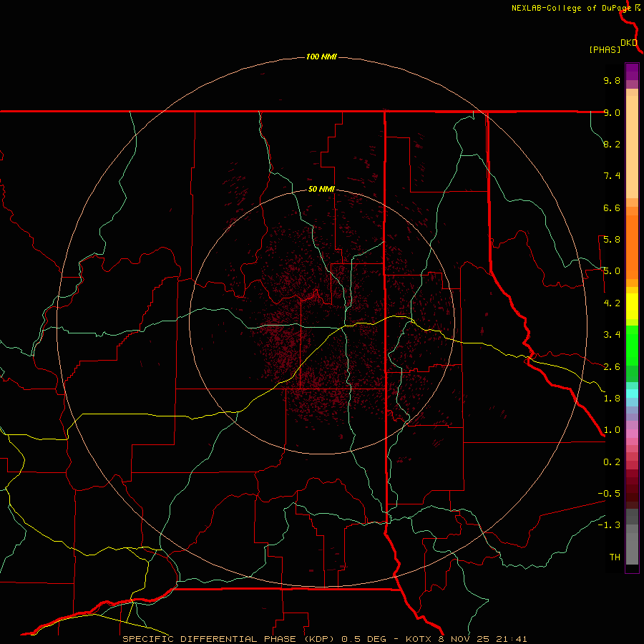
Task: Click the TH label on color scale
Action: click(x=615, y=557)
